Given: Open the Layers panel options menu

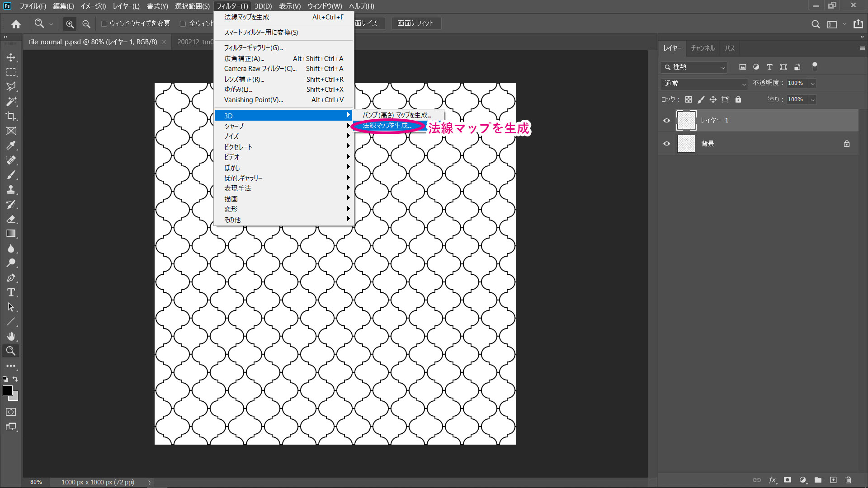Looking at the screenshot, I should 862,48.
